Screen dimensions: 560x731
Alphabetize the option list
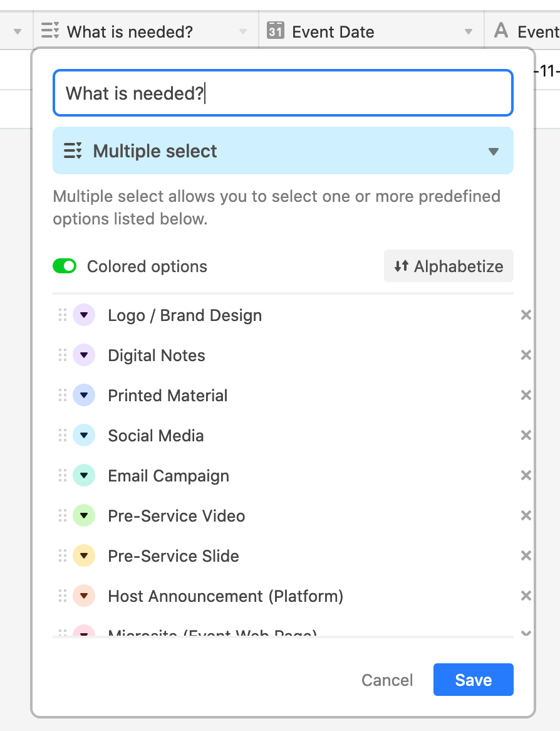pos(449,266)
